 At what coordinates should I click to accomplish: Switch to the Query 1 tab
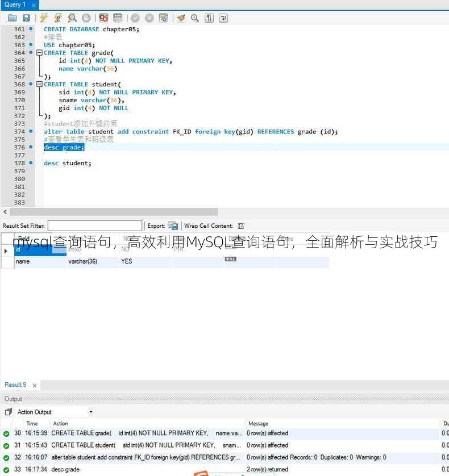(x=15, y=5)
